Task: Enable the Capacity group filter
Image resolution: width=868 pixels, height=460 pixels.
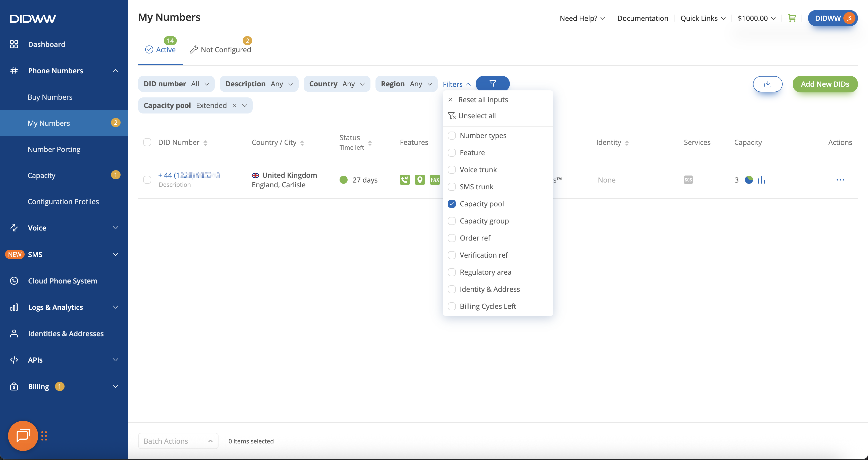Action: coord(452,221)
